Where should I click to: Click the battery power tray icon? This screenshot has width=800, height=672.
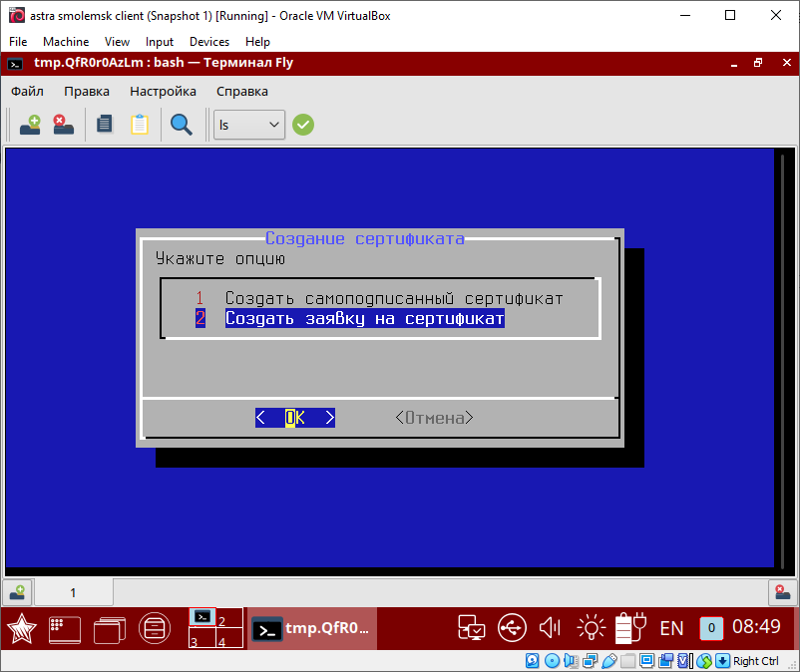click(x=630, y=628)
